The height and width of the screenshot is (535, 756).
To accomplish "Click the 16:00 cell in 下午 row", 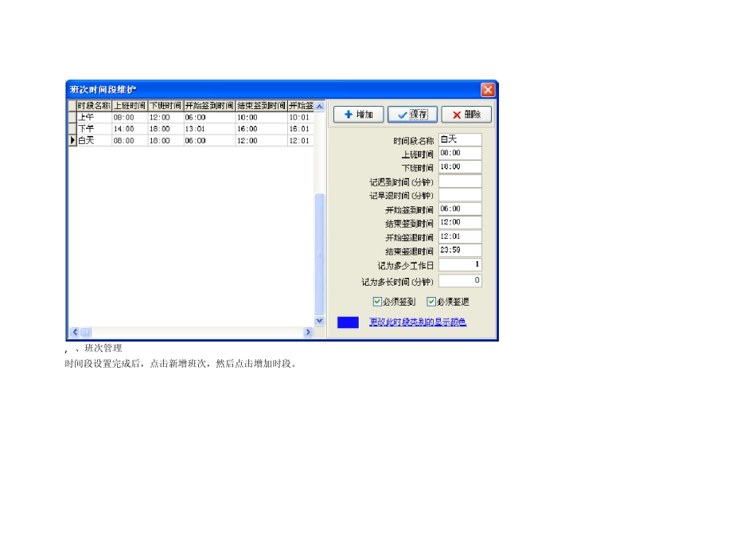I will pos(261,129).
